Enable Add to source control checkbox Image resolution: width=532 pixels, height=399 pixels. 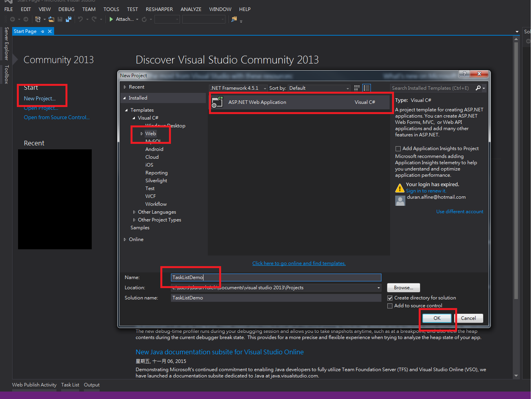[x=390, y=306]
